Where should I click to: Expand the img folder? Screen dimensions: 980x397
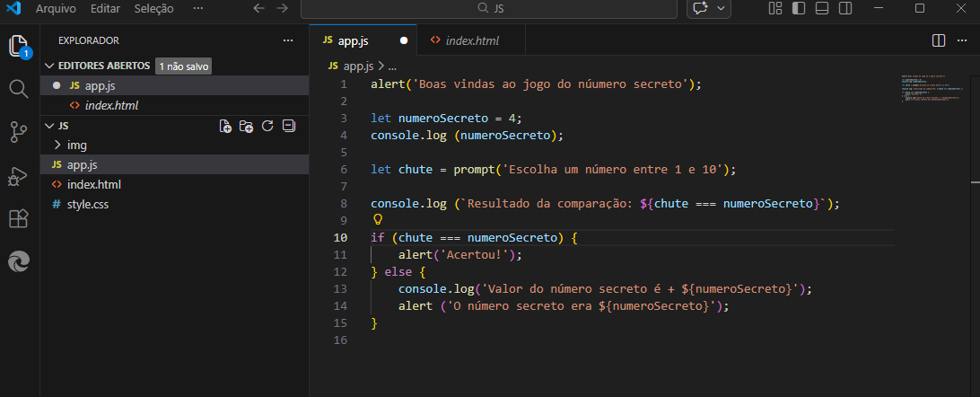(77, 145)
